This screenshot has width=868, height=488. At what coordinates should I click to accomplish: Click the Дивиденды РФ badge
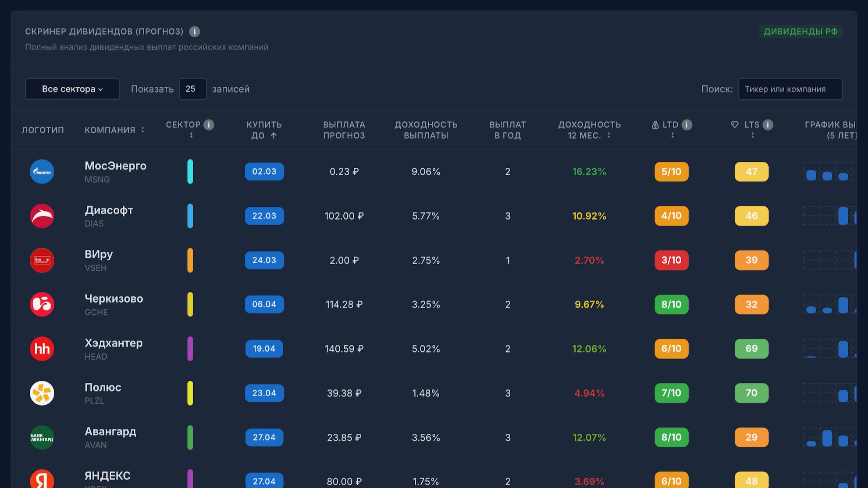tap(800, 32)
